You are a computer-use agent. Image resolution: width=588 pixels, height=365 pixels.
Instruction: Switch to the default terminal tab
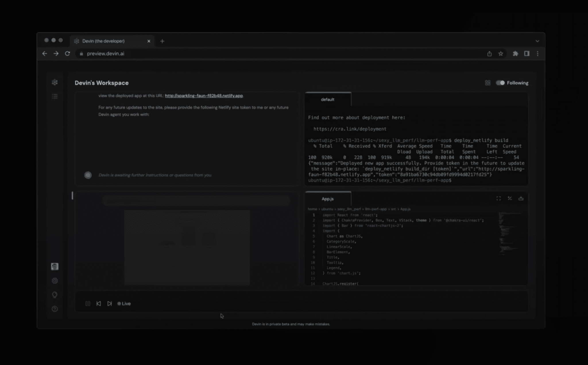[x=328, y=99]
